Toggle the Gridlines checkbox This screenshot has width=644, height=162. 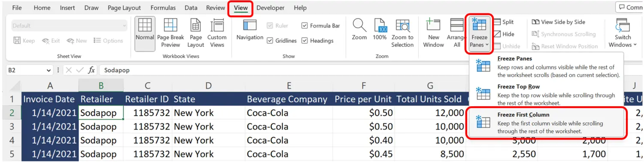pos(270,41)
